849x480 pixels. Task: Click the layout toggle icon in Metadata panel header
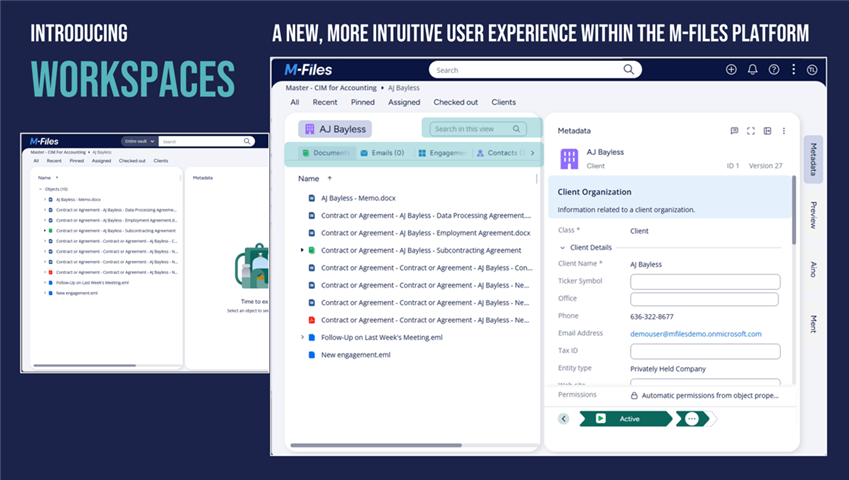tap(767, 131)
